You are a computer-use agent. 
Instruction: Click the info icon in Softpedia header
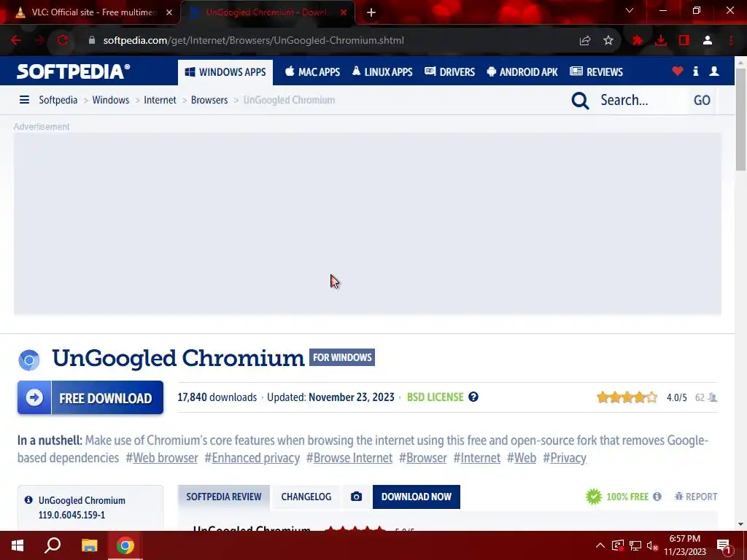point(695,71)
